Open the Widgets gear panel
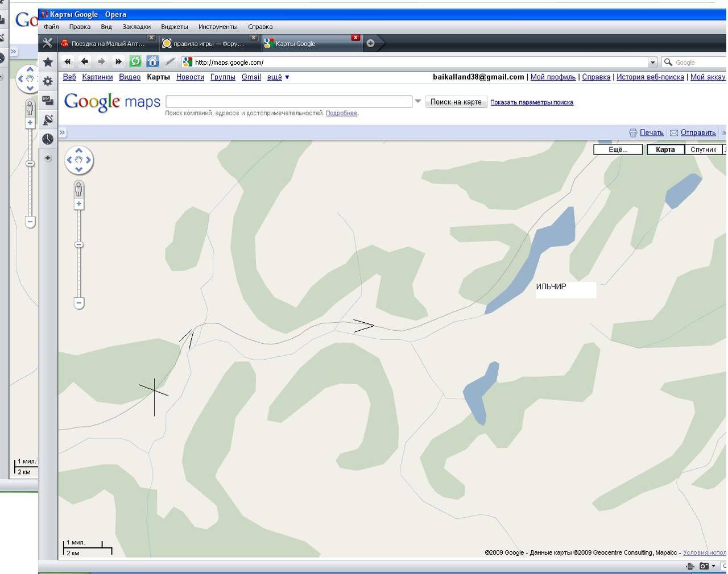The height and width of the screenshot is (574, 728). tap(48, 81)
